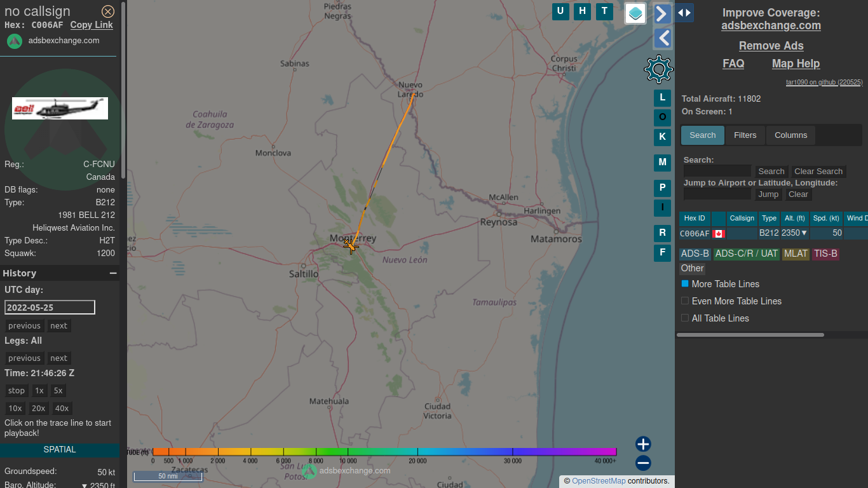Set playback speed to 1x

[39, 391]
